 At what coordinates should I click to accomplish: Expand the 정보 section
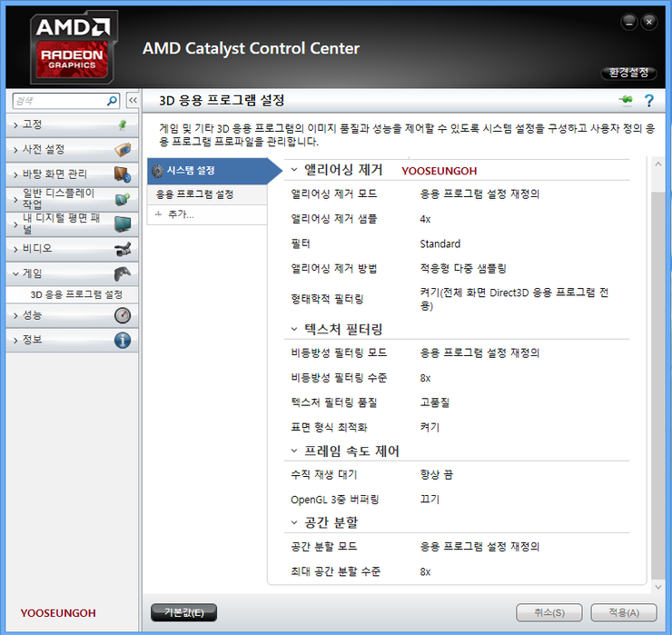[15, 341]
